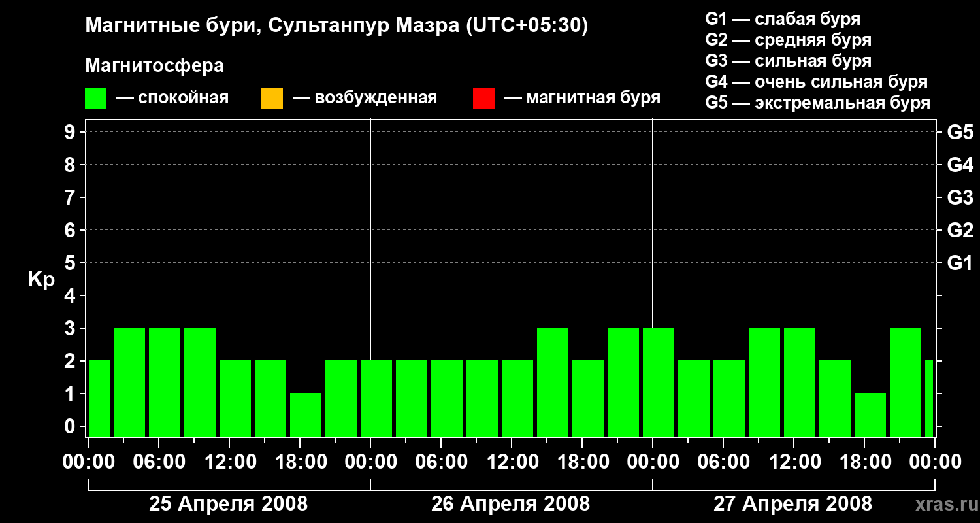Viewport: 980px width, 523px height.
Task: Click the '27 Апреля 2008' date label
Action: click(x=793, y=504)
